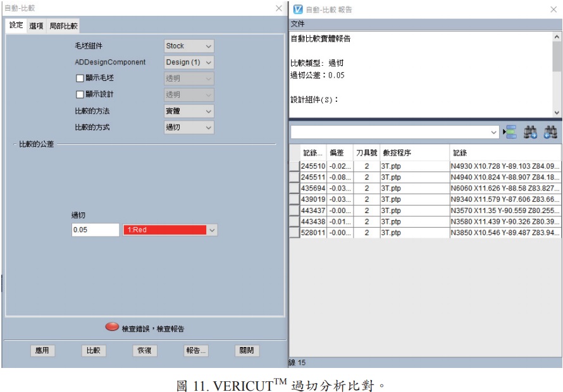Click the 恢復 button
Viewport: 563px width, 392px height.
pyautogui.click(x=145, y=350)
